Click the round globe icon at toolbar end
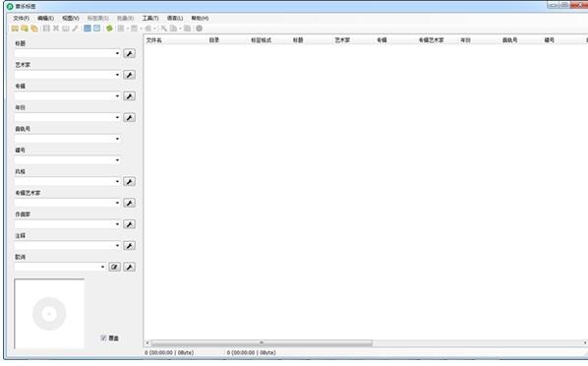Screen dimensions: 588x366 [x=200, y=29]
